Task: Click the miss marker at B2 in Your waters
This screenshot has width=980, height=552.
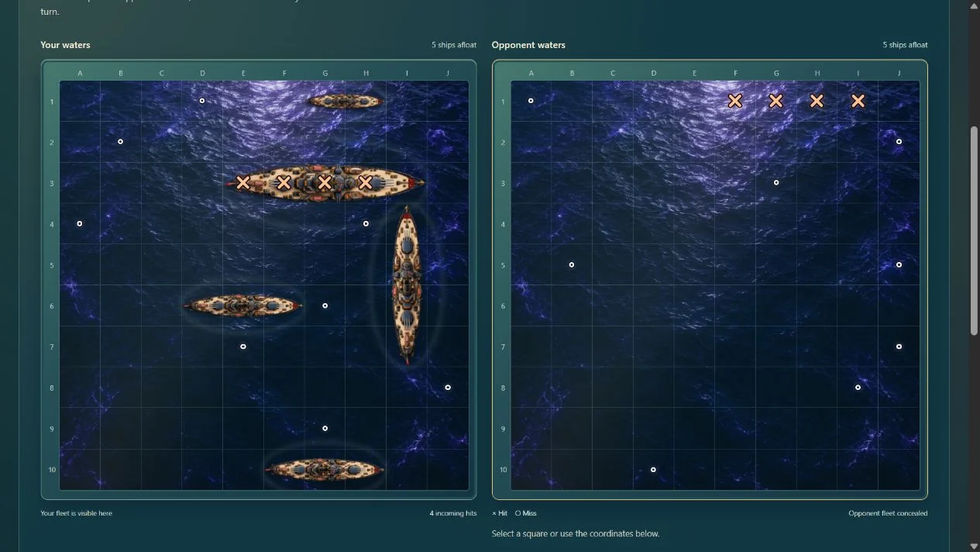Action: click(x=120, y=142)
